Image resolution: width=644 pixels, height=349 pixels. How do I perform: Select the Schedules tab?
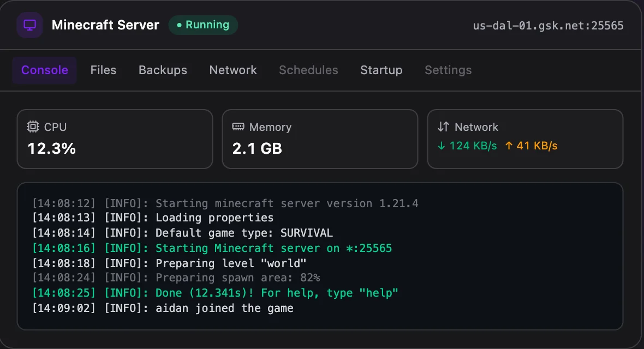[308, 70]
